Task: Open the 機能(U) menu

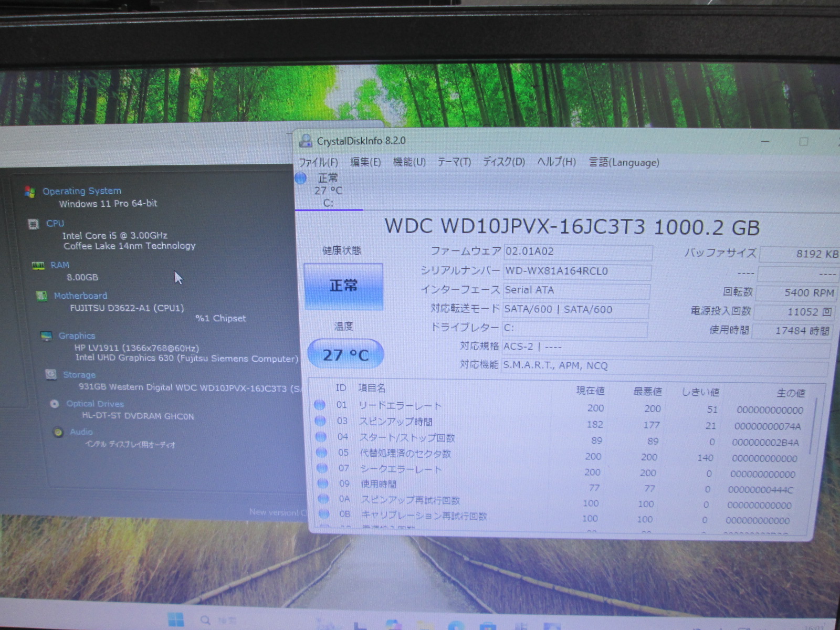Action: [x=409, y=162]
